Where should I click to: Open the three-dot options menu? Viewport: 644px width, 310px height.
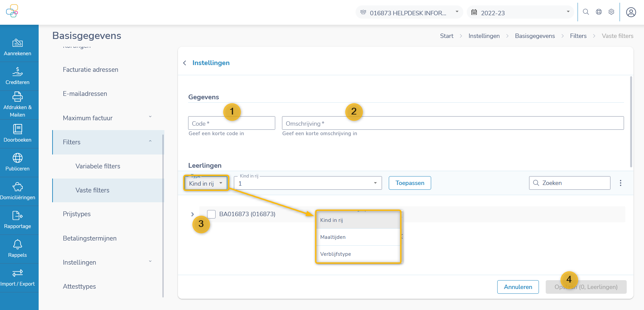coord(621,183)
